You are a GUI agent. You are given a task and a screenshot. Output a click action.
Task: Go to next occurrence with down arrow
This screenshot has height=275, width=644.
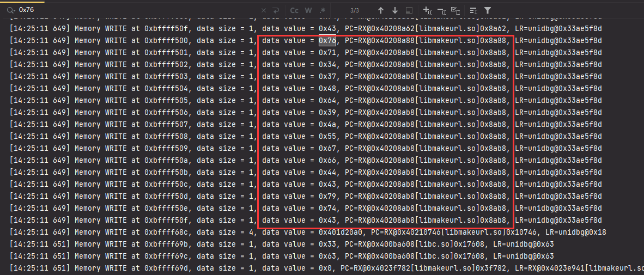point(394,10)
